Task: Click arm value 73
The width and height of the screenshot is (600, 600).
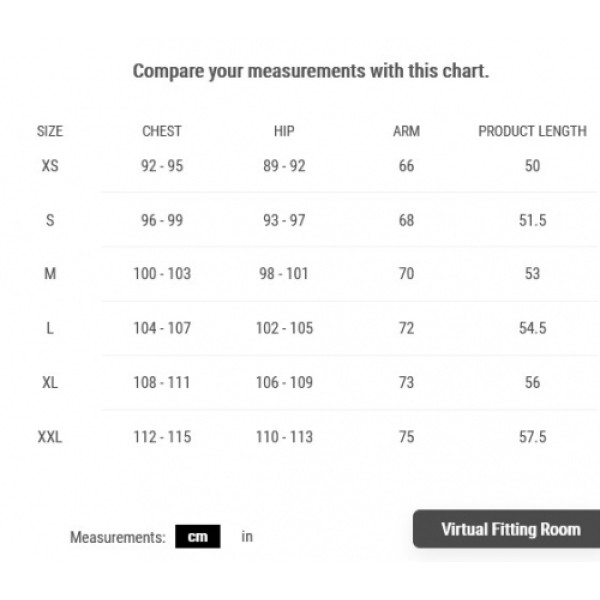Action: (406, 382)
